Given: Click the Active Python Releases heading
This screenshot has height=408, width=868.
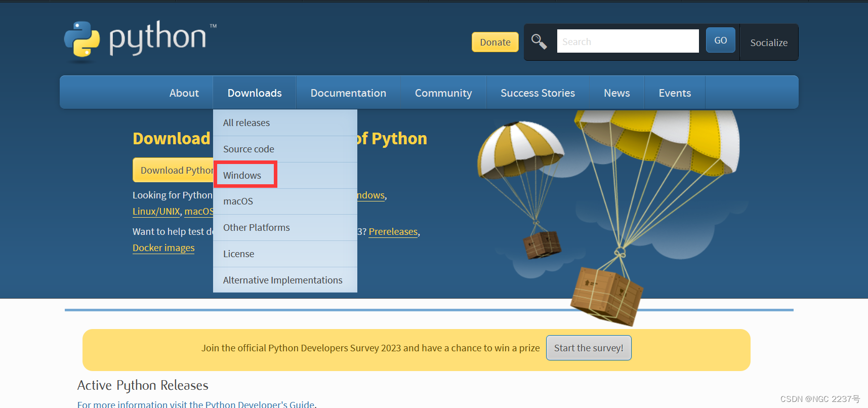Looking at the screenshot, I should (x=143, y=385).
